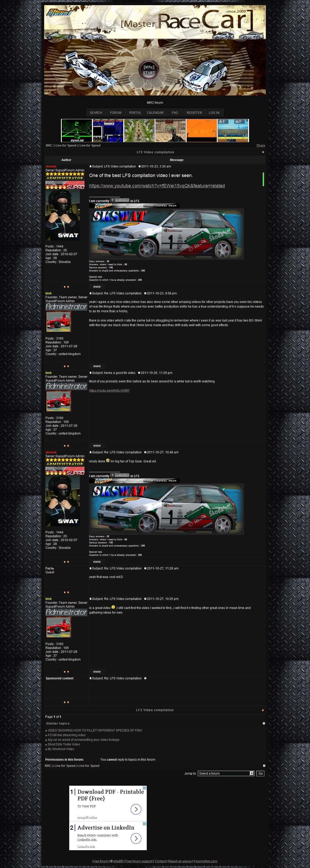Click up arrow below bish's 10:26 pm post

pyautogui.click(x=65, y=672)
